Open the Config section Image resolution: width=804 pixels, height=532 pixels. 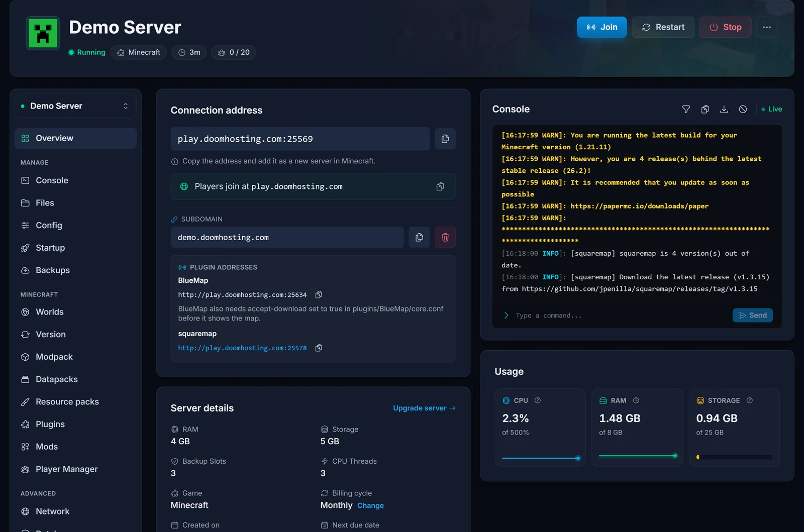[75, 226]
